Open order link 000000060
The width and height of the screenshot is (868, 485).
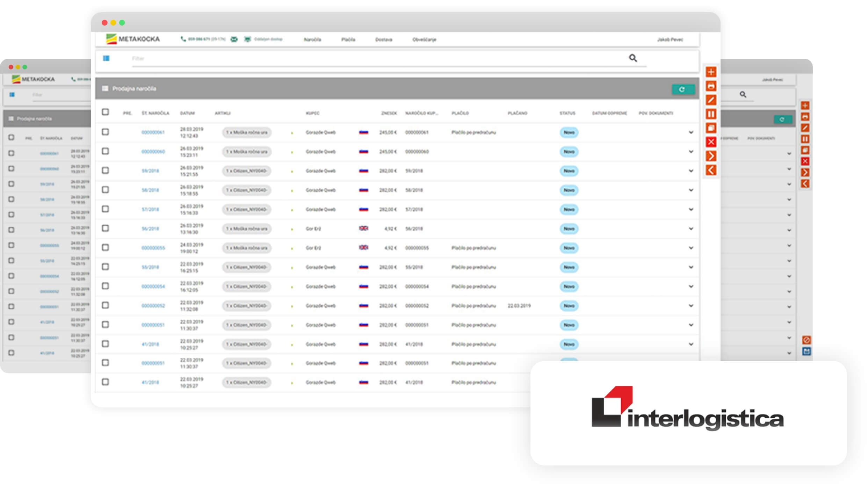(153, 152)
